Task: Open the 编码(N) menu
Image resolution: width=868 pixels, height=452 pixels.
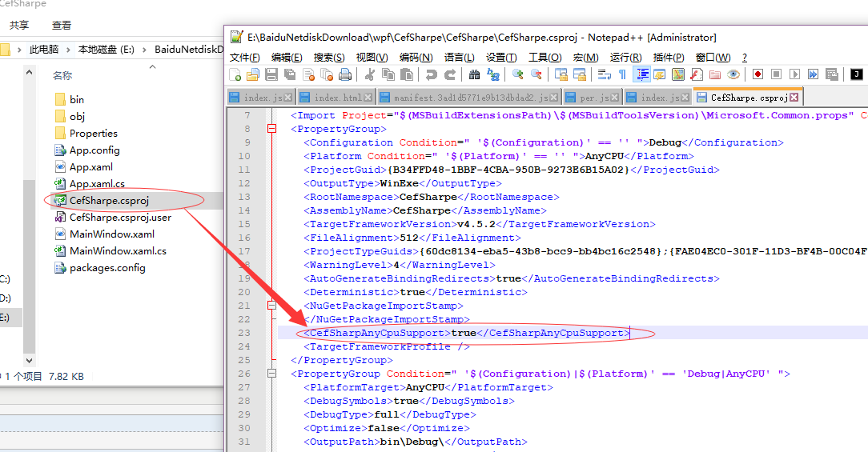Action: point(416,58)
